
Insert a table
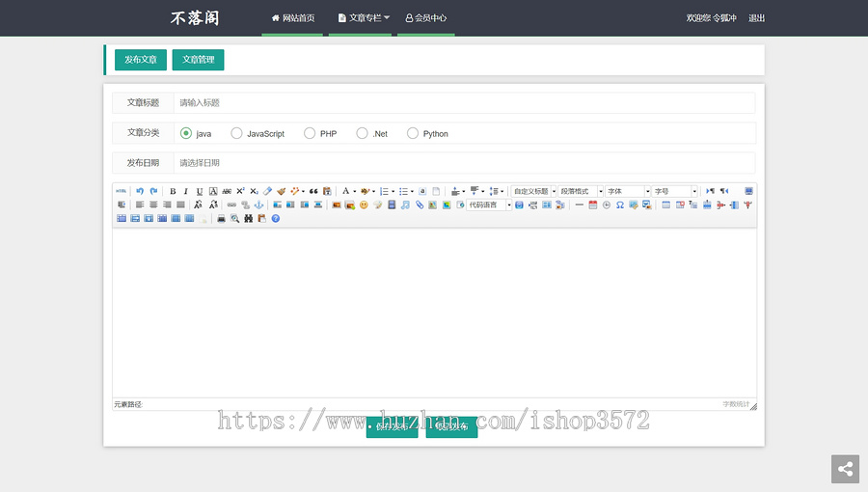(665, 205)
